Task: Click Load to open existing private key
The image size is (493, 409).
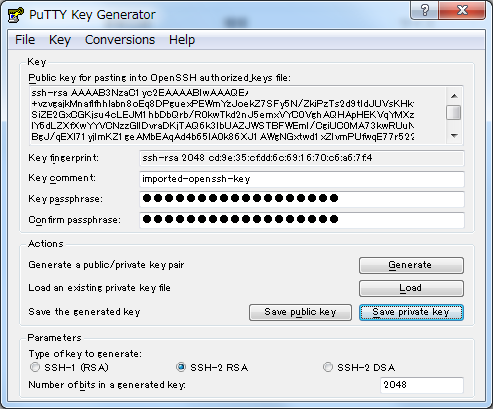Action: tap(411, 288)
